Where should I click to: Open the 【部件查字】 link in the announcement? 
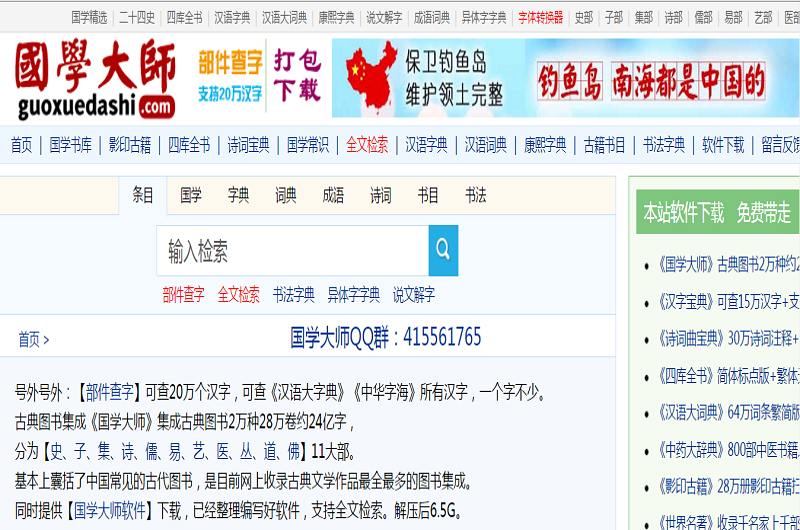point(109,392)
